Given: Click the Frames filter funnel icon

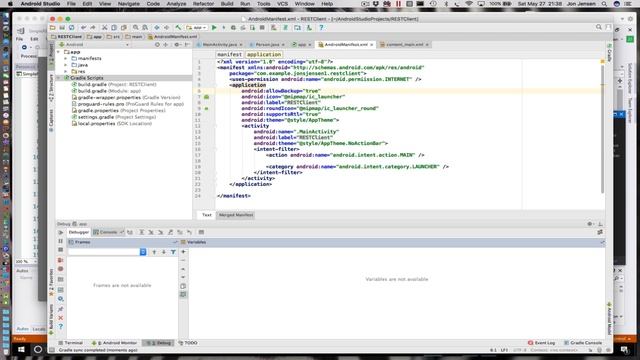Looking at the screenshot, I should click(173, 252).
